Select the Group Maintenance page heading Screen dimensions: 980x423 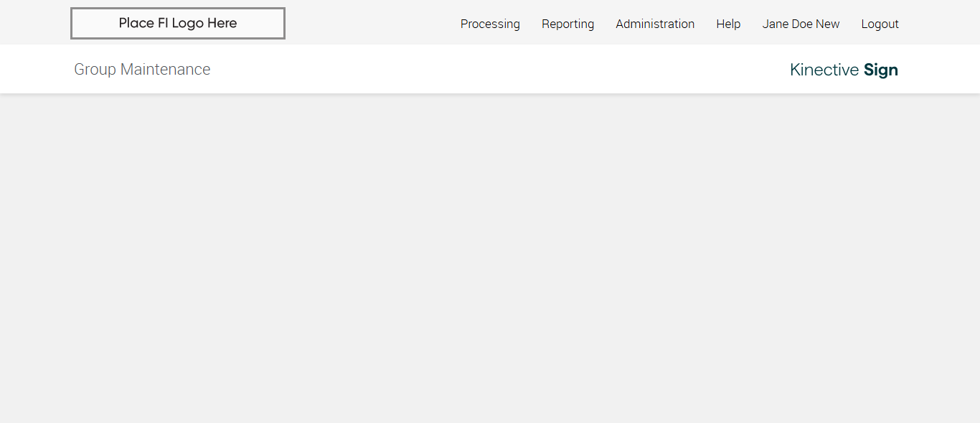pyautogui.click(x=142, y=69)
